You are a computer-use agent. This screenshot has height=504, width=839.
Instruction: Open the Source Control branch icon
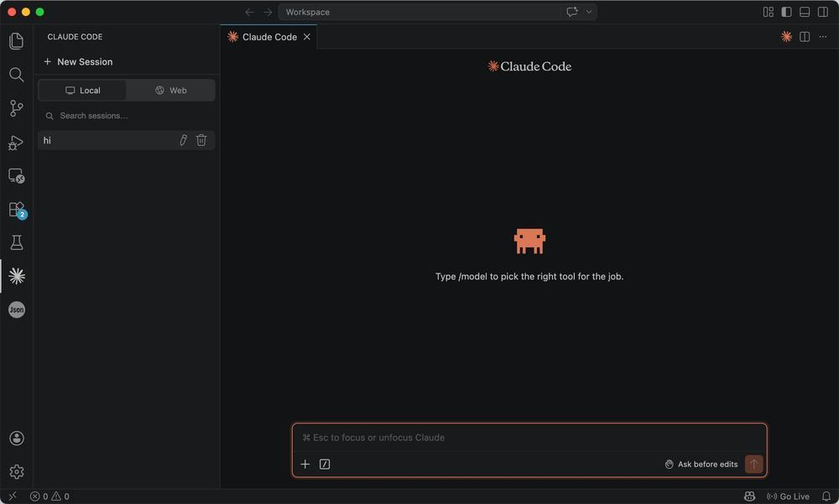tap(17, 108)
